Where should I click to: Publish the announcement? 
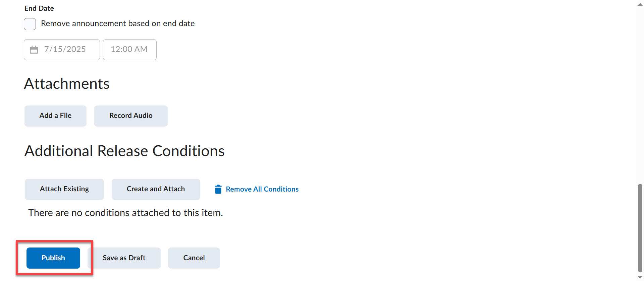(53, 258)
